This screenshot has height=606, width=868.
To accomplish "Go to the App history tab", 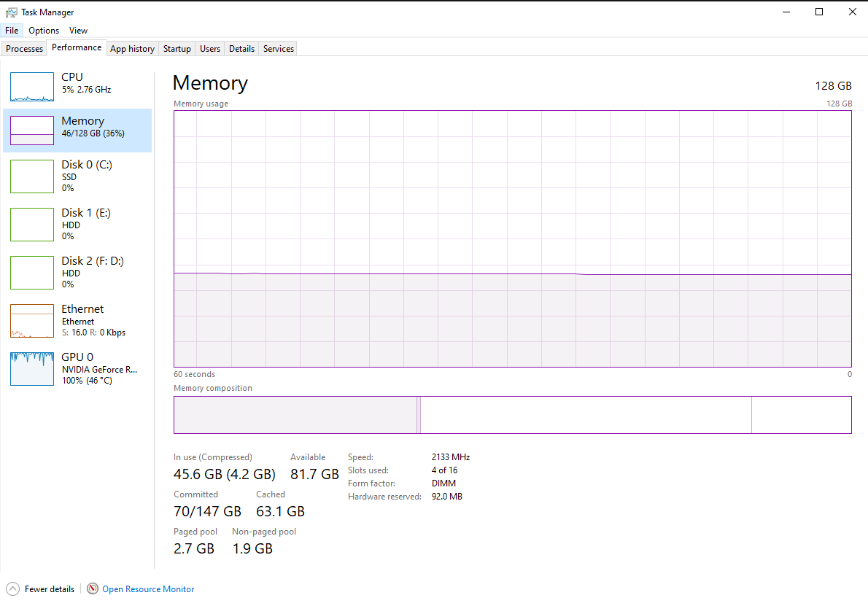I will [x=132, y=49].
